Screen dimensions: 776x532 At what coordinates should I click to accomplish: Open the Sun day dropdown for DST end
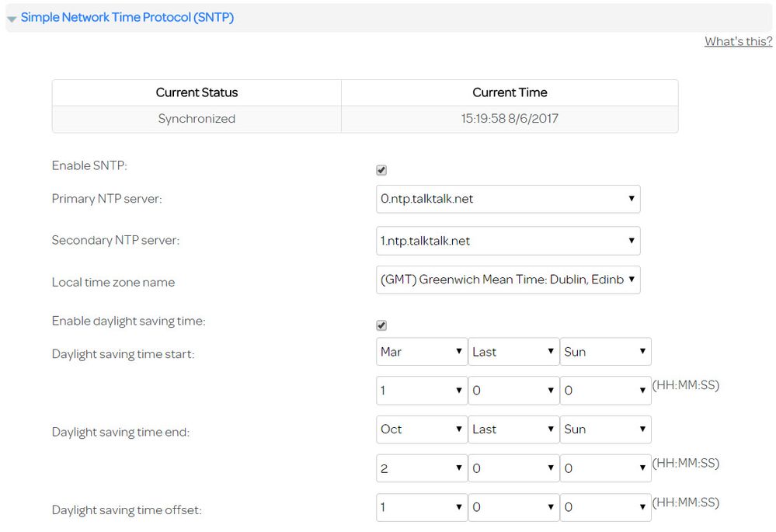click(x=606, y=429)
